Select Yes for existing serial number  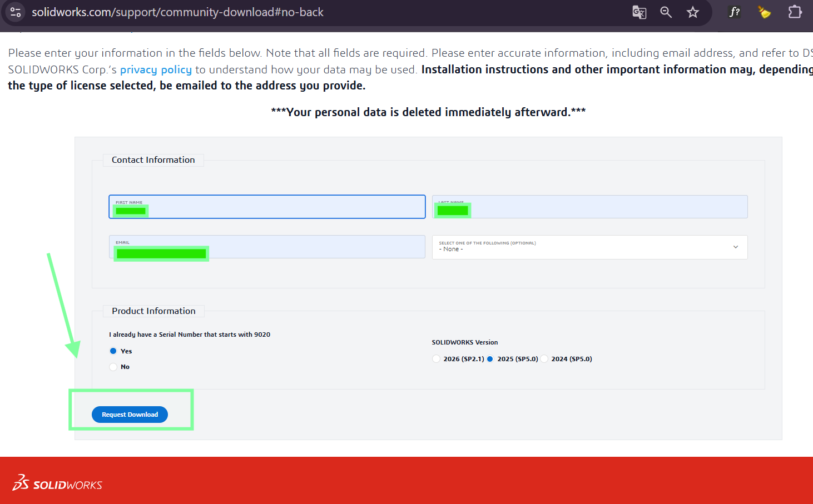click(x=113, y=351)
